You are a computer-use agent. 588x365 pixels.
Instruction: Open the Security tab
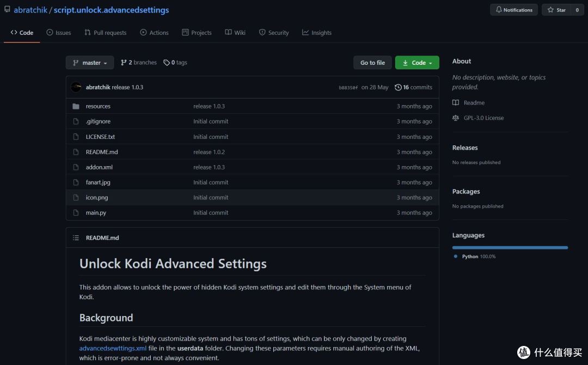click(x=274, y=33)
